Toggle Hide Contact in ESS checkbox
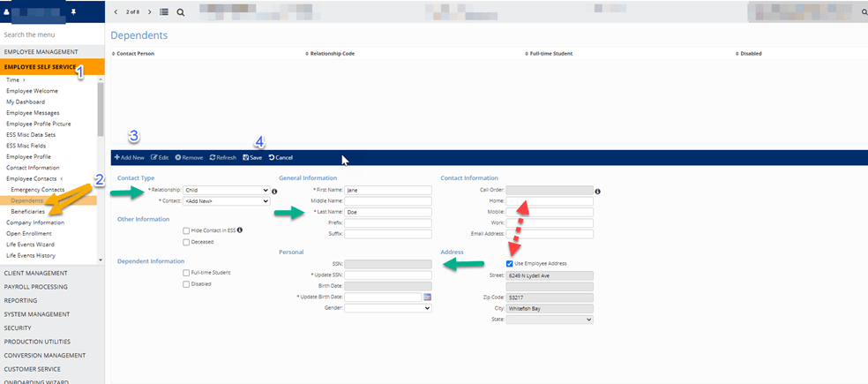Viewport: 868px width, 384px height. point(186,230)
